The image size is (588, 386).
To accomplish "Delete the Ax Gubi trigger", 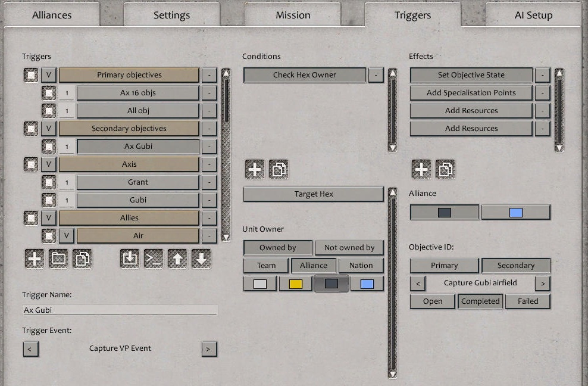I will click(x=209, y=147).
